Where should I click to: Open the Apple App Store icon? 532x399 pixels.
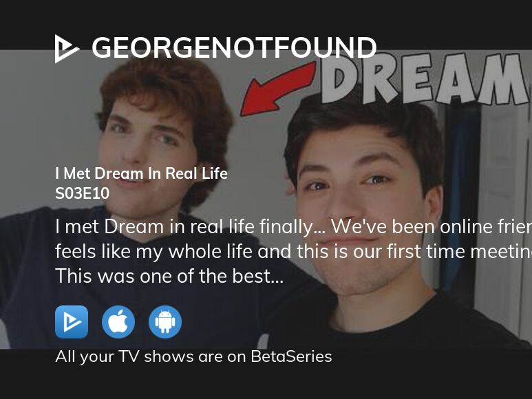(x=118, y=322)
